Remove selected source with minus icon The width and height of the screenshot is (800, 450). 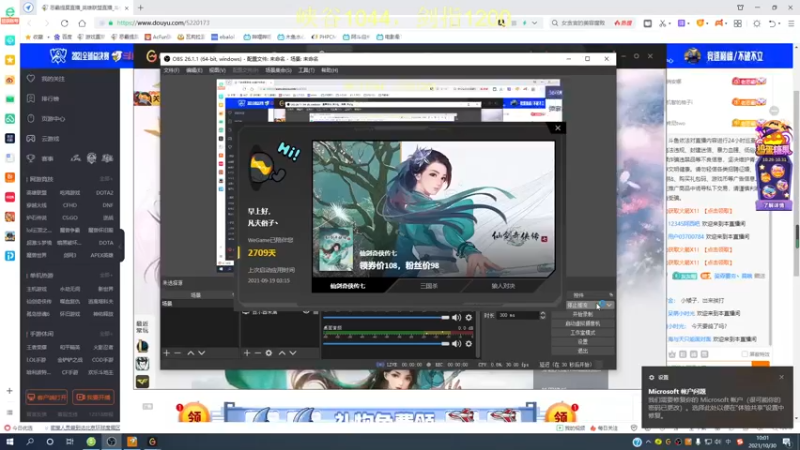coord(258,353)
